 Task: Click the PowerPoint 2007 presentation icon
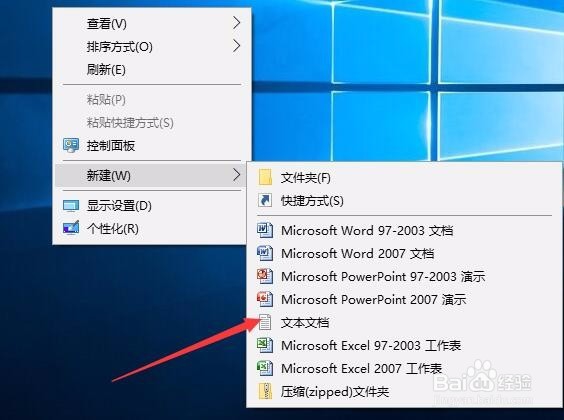[265, 299]
